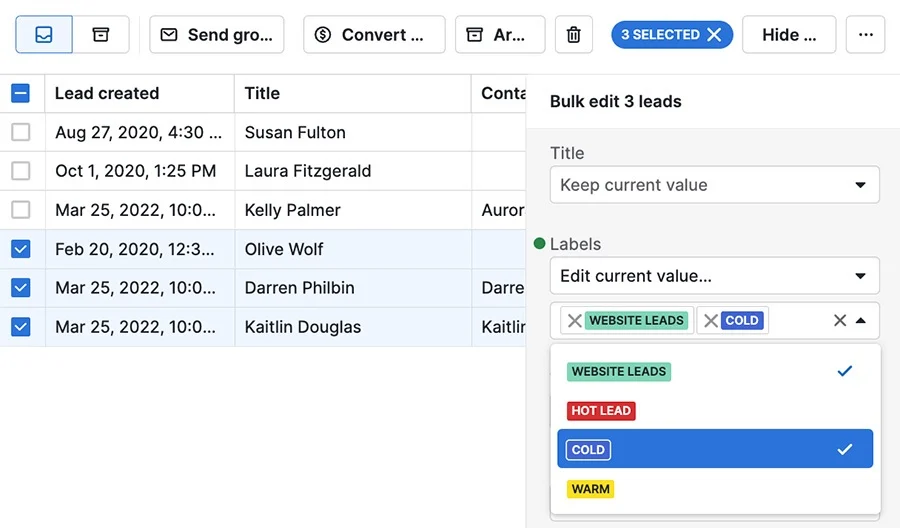
Task: Clear all labels in the label field
Action: [840, 320]
